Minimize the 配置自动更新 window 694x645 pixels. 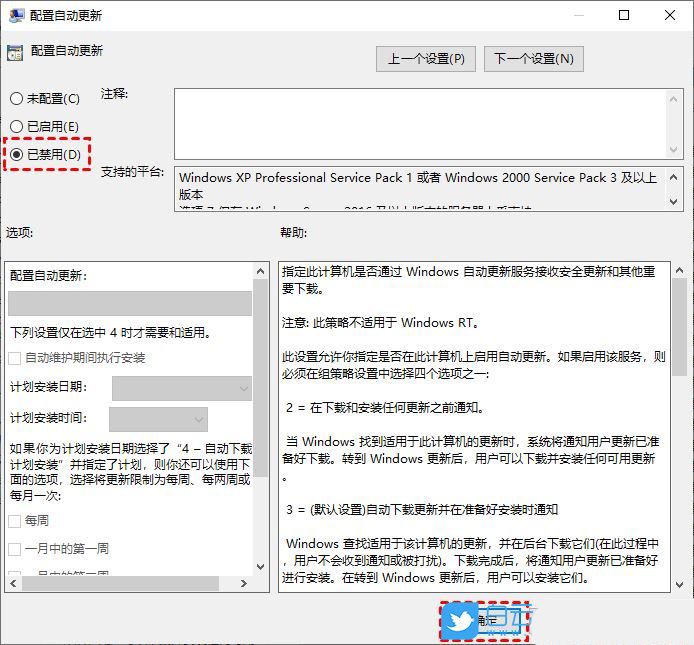[578, 15]
